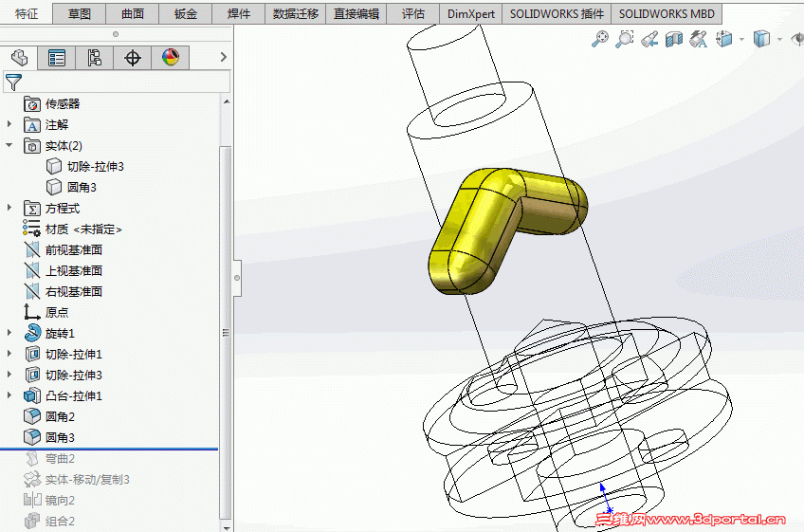Screen dimensions: 804x532
Task: Click the filter funnel icon
Action: (13, 83)
